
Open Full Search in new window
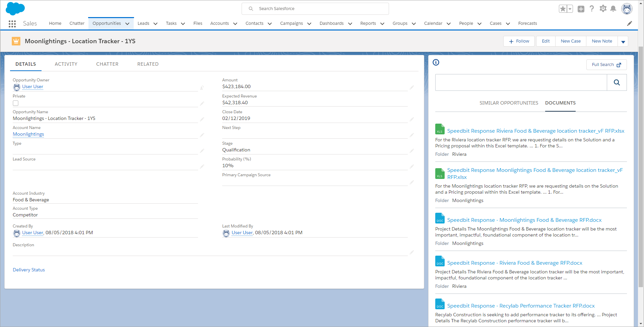point(606,65)
